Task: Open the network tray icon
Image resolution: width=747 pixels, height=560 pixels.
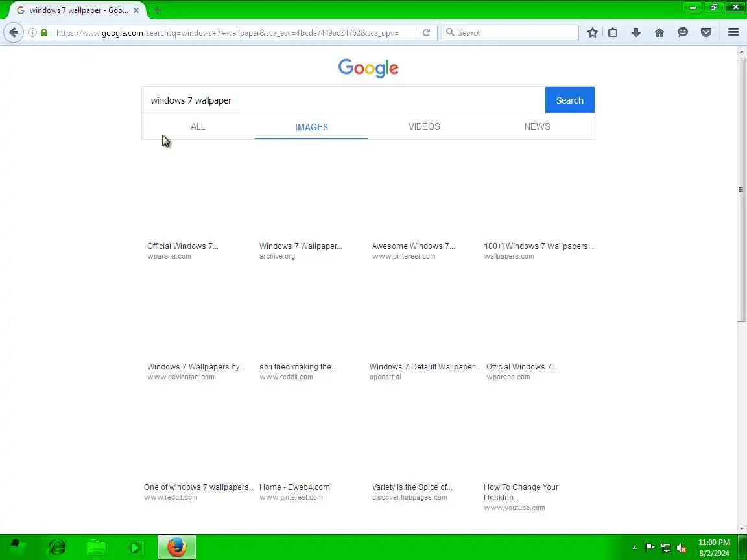Action: tap(666, 548)
